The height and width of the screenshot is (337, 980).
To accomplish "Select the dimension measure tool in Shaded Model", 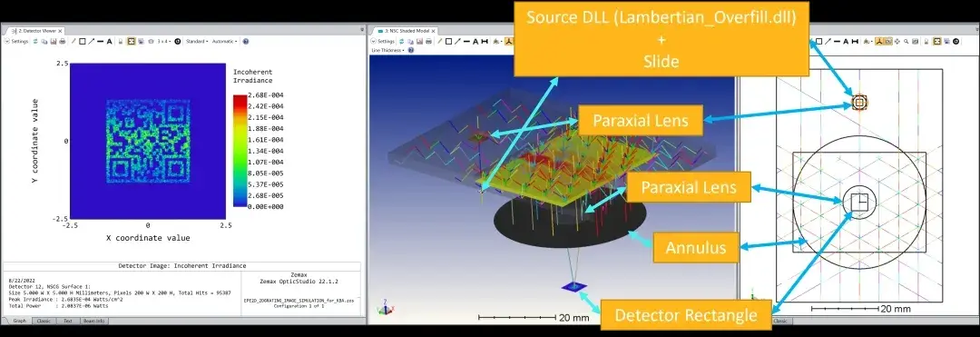I will pos(485,41).
